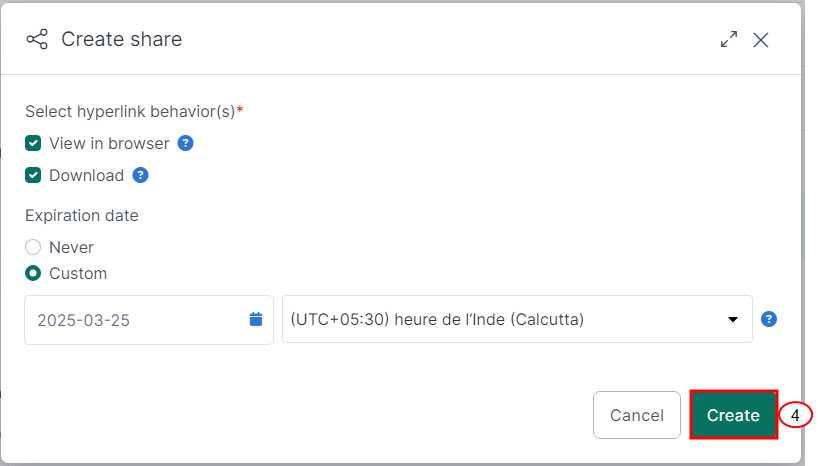Open the timezone dropdown arrow
This screenshot has width=824, height=466.
[x=733, y=319]
